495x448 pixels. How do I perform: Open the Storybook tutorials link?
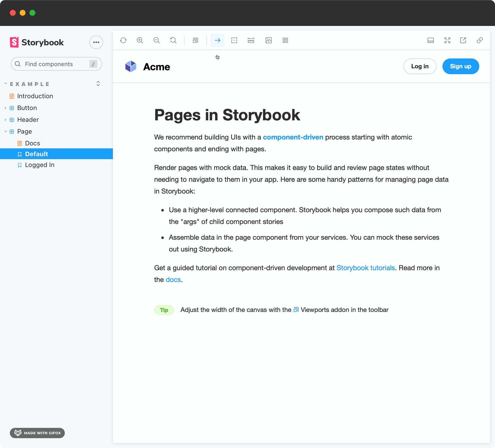coord(366,268)
